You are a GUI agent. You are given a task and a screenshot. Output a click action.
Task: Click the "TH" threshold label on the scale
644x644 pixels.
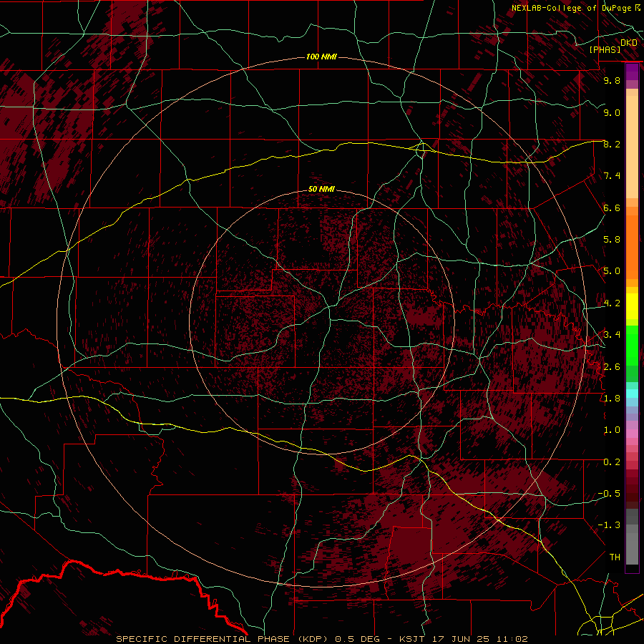click(615, 557)
